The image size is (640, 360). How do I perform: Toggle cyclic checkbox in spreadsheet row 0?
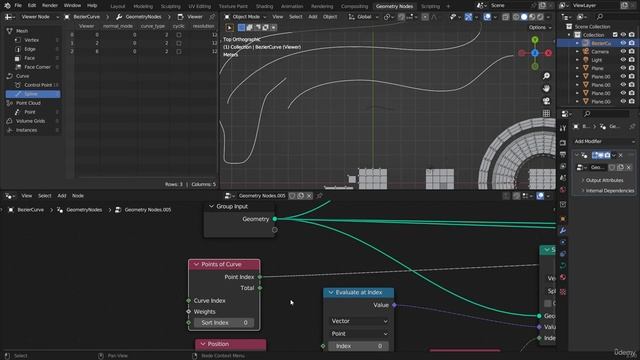[x=179, y=35]
